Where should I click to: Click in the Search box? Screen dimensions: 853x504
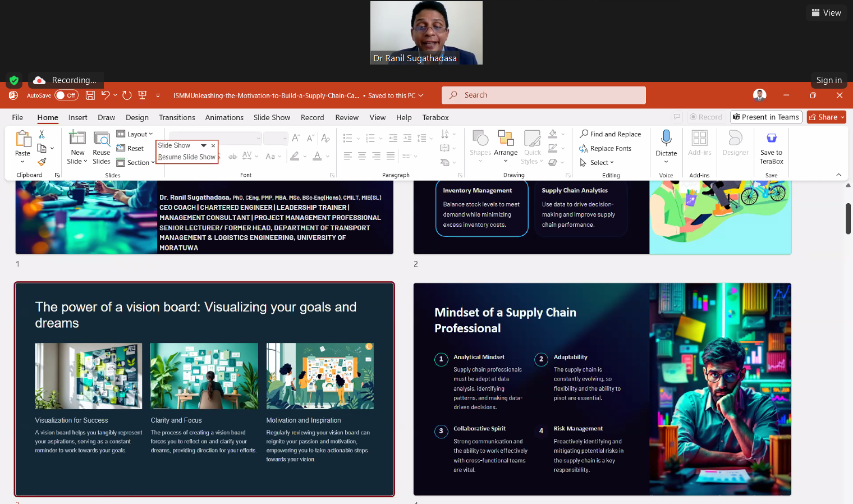point(543,95)
